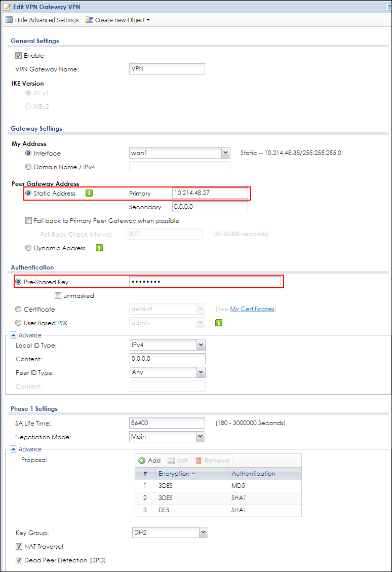Image resolution: width=392 pixels, height=572 pixels.
Task: Disable NAT Traversal checkbox
Action: point(19,547)
